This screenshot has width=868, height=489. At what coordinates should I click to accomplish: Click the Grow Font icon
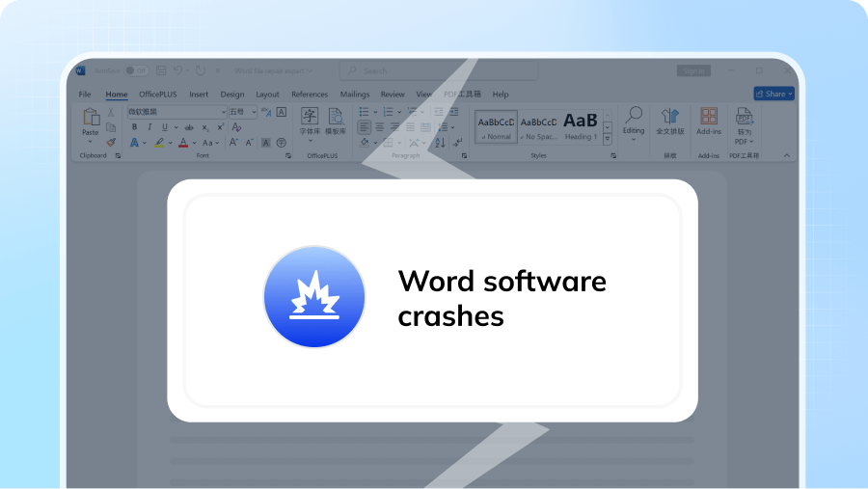point(233,143)
